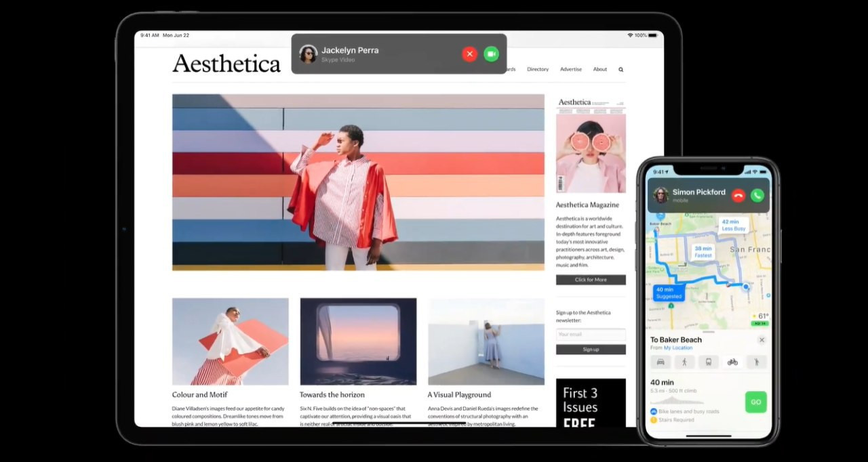Viewport: 868px width, 462px height.
Task: Open the main striped-wall hero image
Action: 358,182
